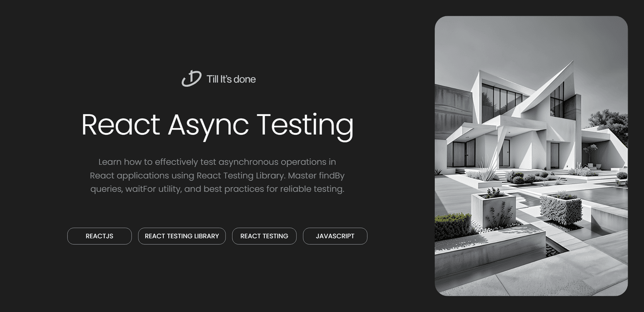Choose the REACT TESTING tag pill
The image size is (644, 312).
coord(264,236)
